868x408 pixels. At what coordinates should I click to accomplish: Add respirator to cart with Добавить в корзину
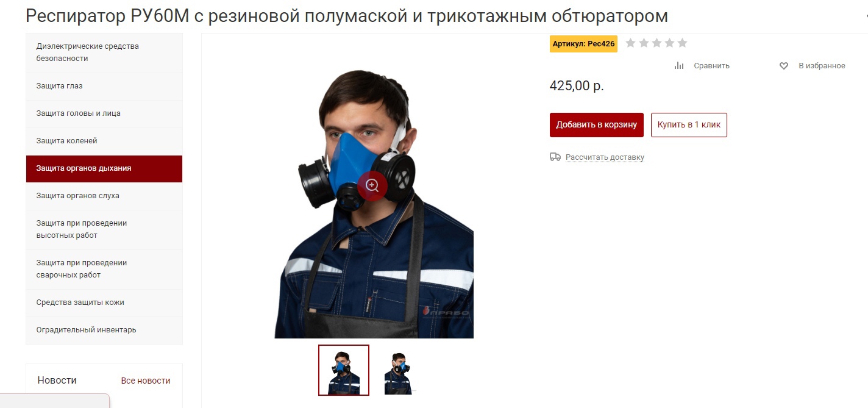point(597,124)
